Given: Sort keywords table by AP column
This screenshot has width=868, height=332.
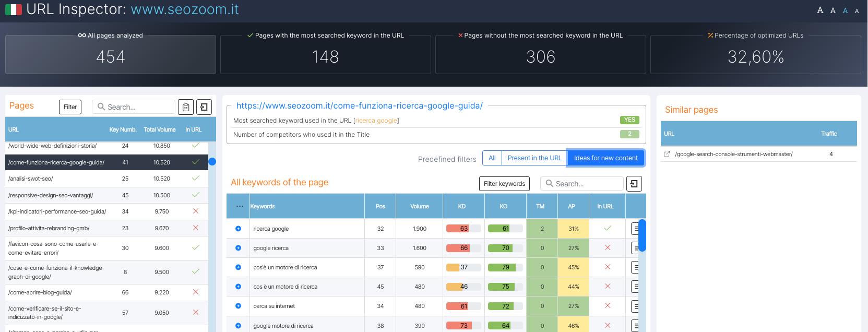Looking at the screenshot, I should pos(572,206).
